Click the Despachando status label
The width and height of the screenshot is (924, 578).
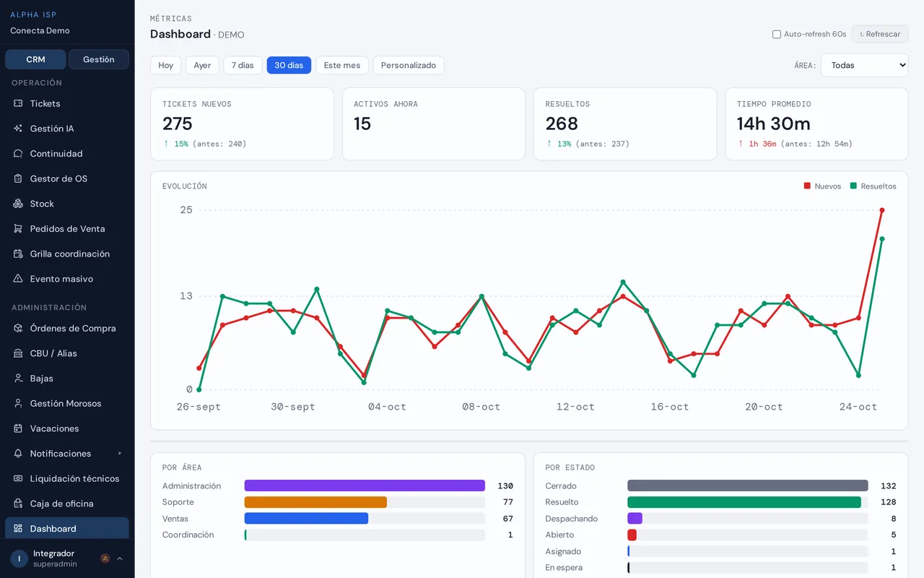pyautogui.click(x=572, y=519)
